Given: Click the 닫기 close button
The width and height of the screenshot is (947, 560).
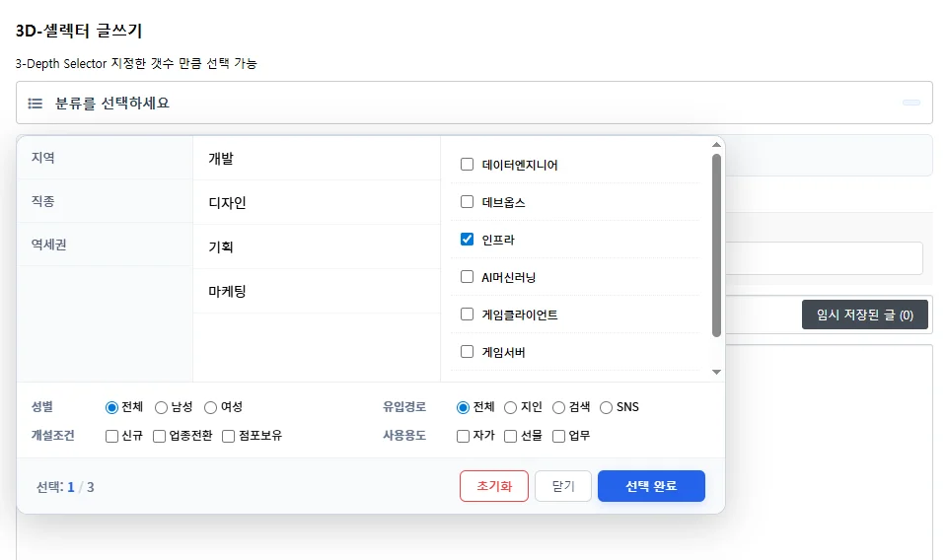Looking at the screenshot, I should coord(563,486).
